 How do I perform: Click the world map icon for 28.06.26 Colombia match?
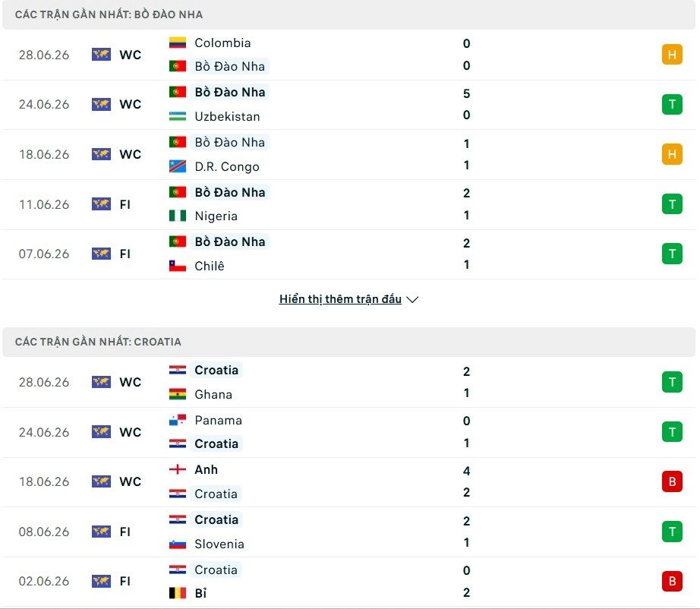point(101,55)
